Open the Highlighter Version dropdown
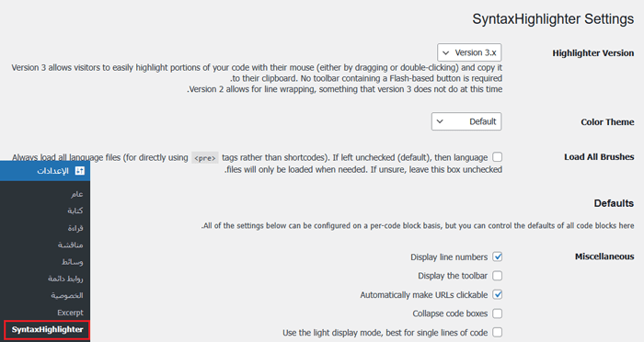644x342 pixels. coord(469,52)
